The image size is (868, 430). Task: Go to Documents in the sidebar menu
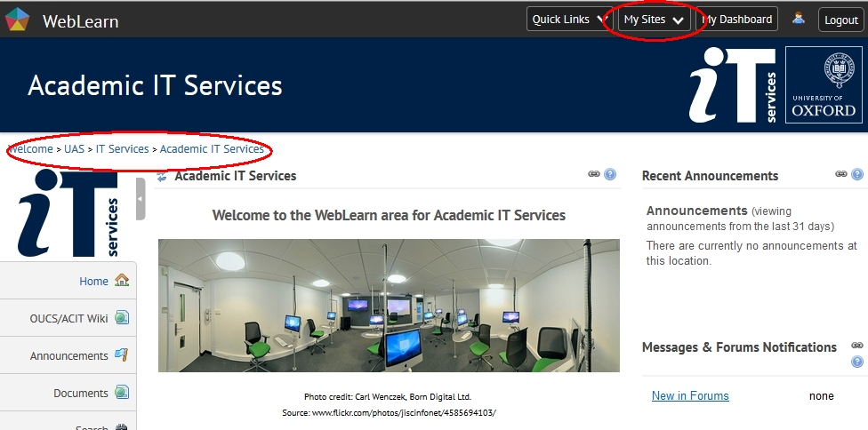tap(82, 393)
